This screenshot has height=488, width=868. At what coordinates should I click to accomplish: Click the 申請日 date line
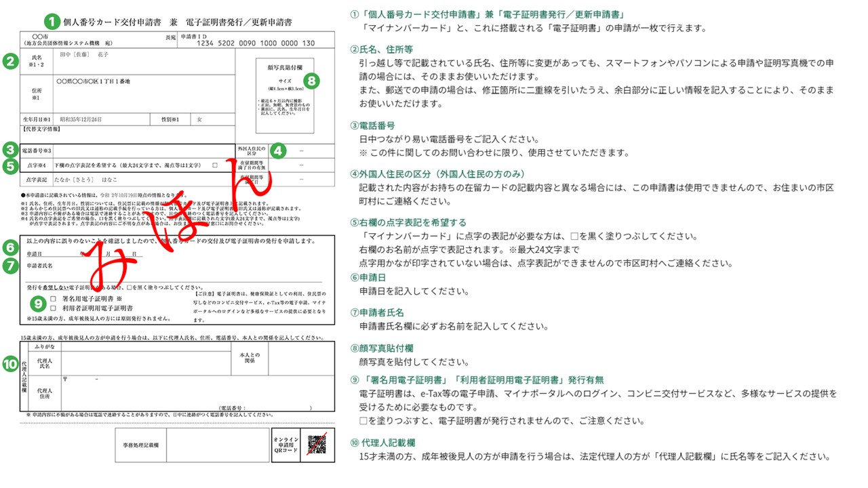(85, 254)
